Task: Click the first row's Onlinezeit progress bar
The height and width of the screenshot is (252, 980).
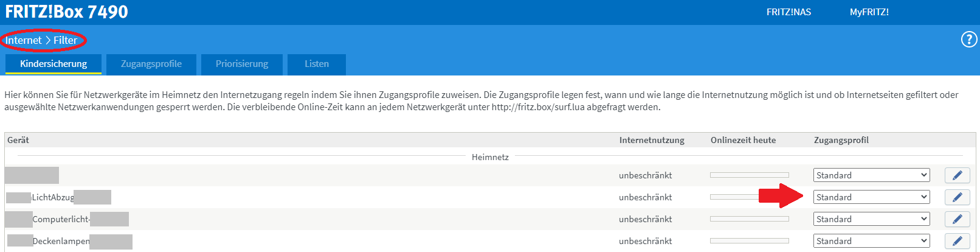Action: point(749,175)
